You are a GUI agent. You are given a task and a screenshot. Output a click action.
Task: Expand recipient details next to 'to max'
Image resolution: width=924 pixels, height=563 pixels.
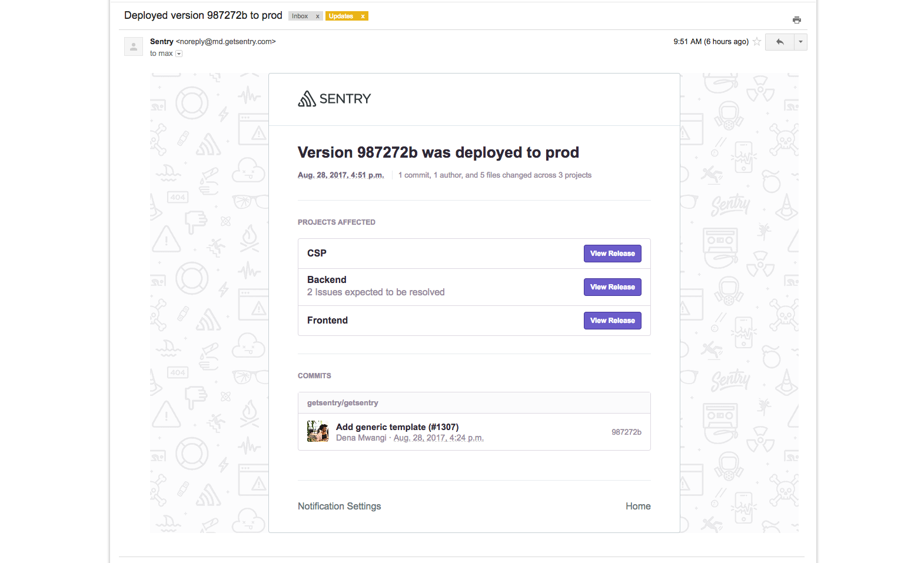point(179,54)
